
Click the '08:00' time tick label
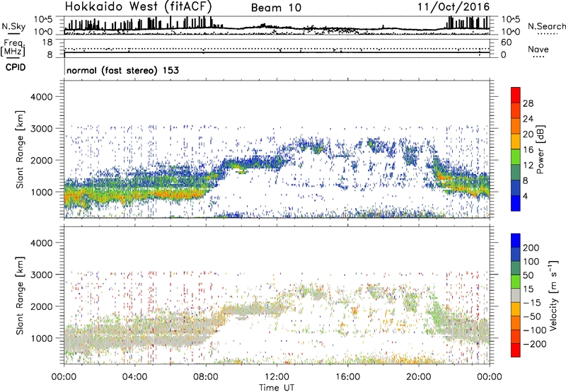point(206,377)
